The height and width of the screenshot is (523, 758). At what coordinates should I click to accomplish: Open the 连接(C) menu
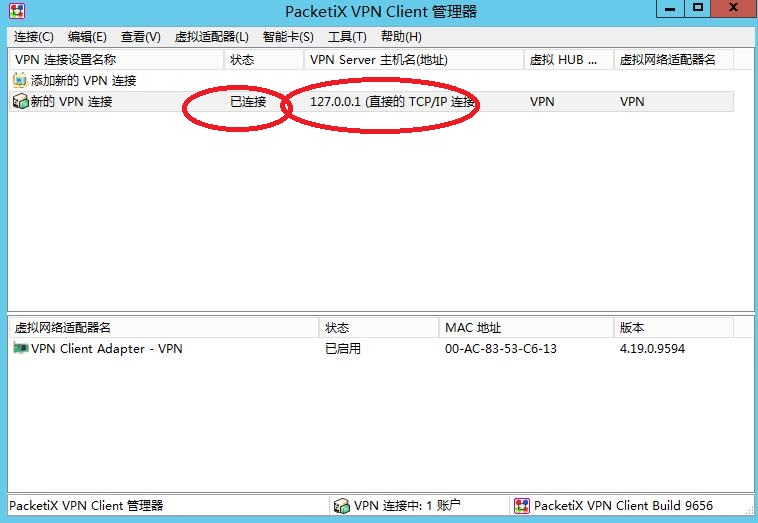click(x=34, y=37)
